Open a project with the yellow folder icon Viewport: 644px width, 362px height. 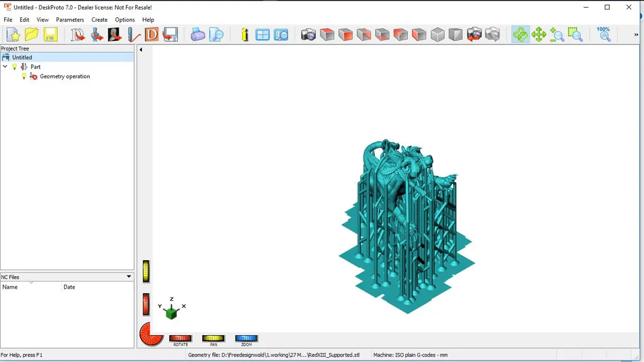32,35
